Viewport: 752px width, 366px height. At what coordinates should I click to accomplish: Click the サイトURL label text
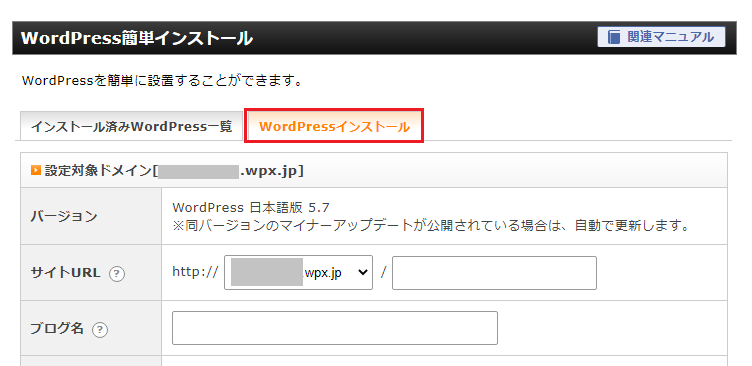(x=66, y=273)
